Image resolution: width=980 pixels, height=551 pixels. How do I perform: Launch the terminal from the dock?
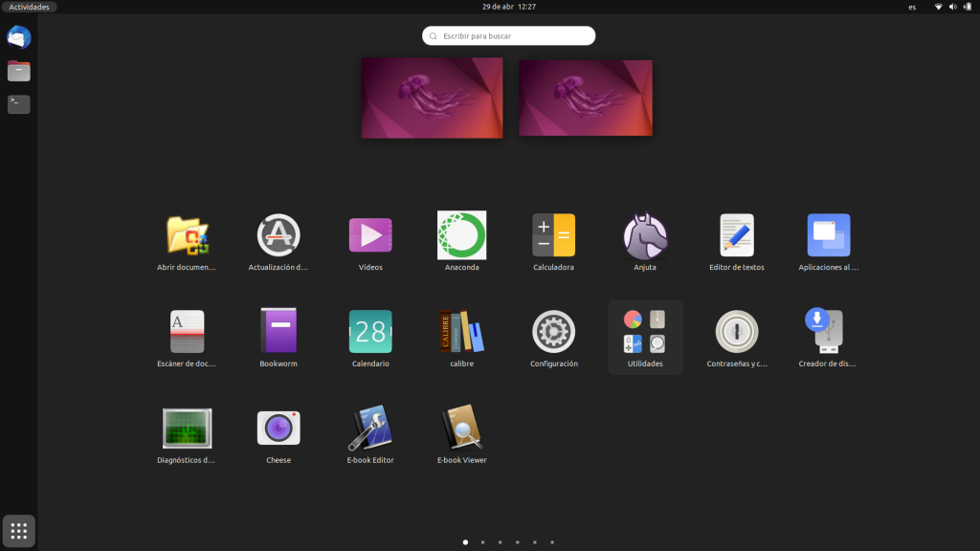[x=18, y=104]
